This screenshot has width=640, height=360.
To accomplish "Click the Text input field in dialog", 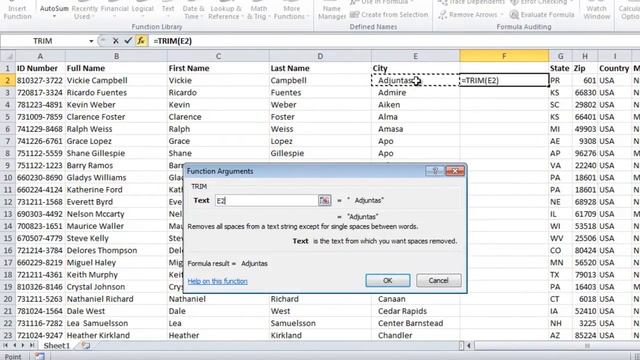I will (x=266, y=200).
